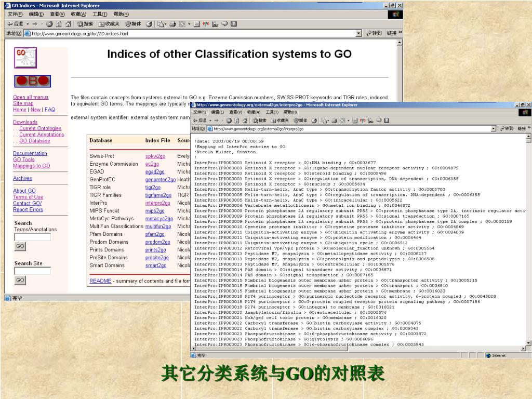
Task: Open address bar dropdown in interpro2go window
Action: click(x=494, y=129)
